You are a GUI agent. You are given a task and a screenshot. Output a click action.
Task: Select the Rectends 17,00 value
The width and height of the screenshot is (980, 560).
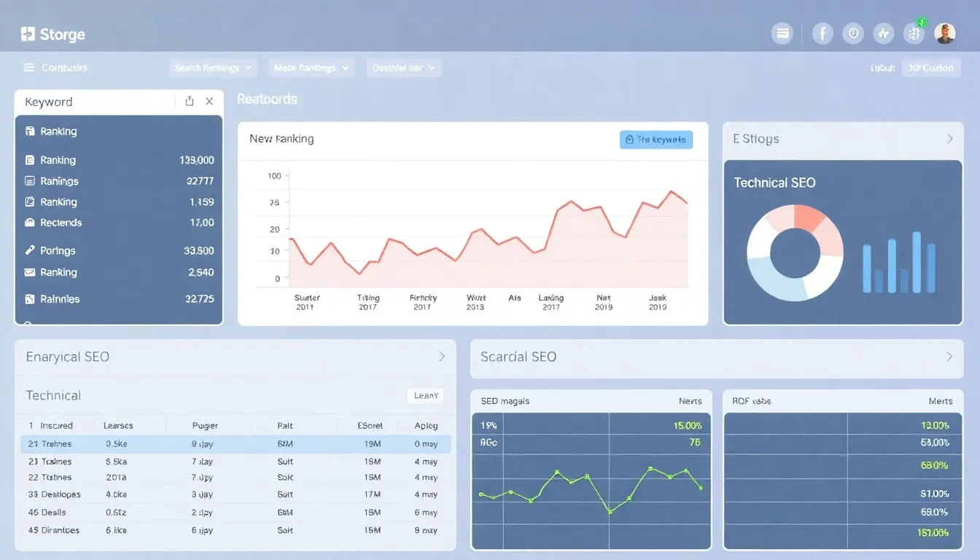(202, 222)
